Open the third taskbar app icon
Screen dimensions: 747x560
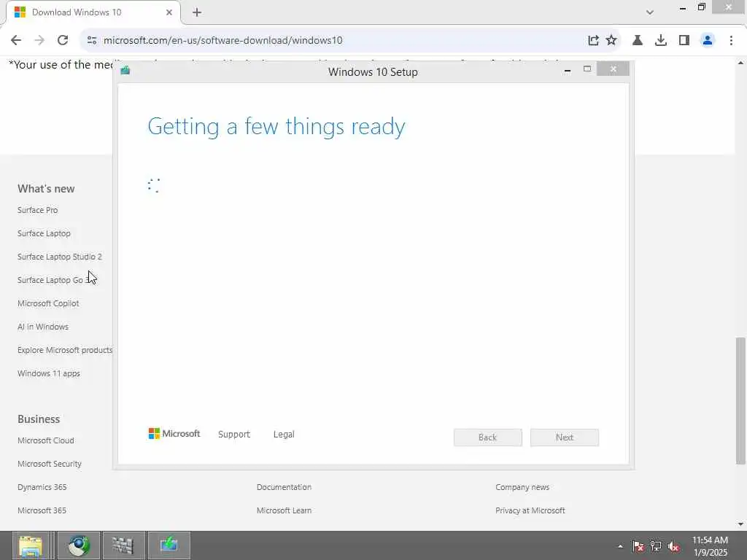tap(123, 545)
